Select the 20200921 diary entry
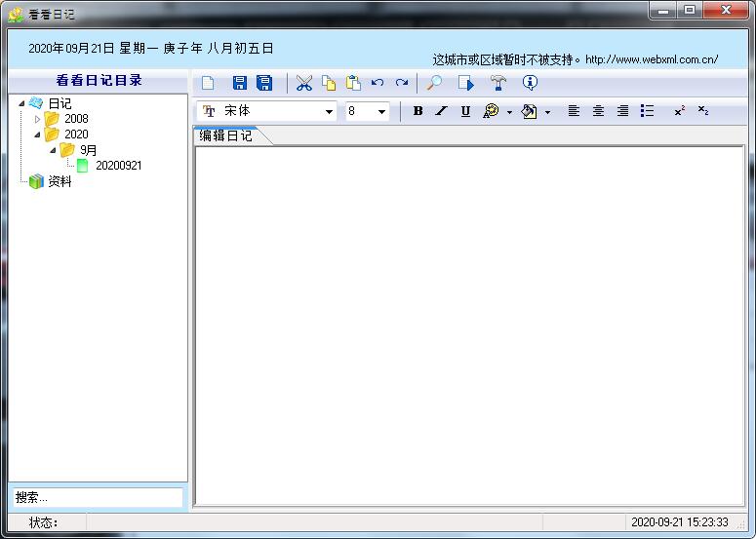This screenshot has width=756, height=539. (118, 166)
